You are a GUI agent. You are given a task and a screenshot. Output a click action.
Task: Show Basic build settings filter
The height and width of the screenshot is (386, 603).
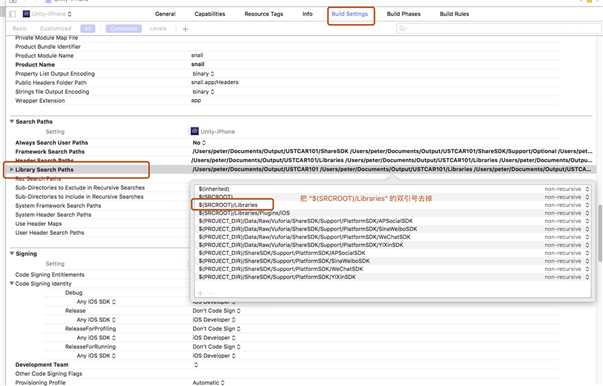(x=20, y=29)
